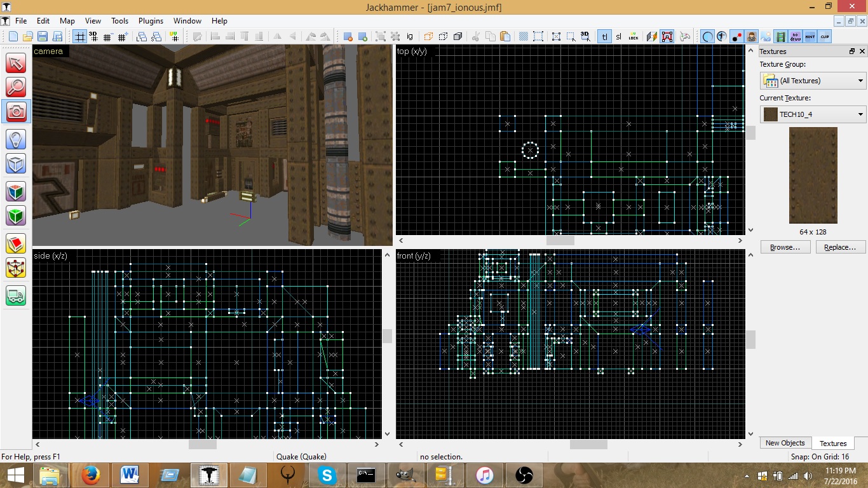Toggle the UV LOCK button
868x488 pixels.
(634, 36)
